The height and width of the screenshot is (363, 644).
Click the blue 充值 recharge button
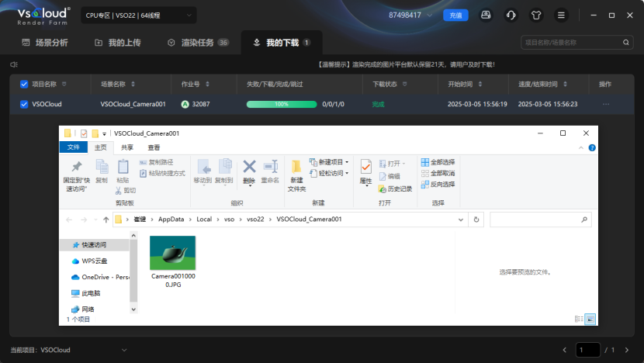[455, 15]
